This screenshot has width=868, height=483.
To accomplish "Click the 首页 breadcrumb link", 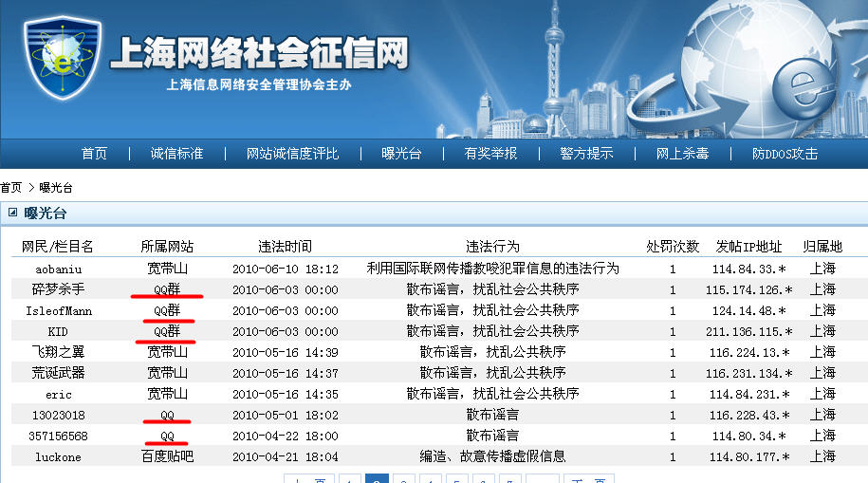I will [11, 188].
